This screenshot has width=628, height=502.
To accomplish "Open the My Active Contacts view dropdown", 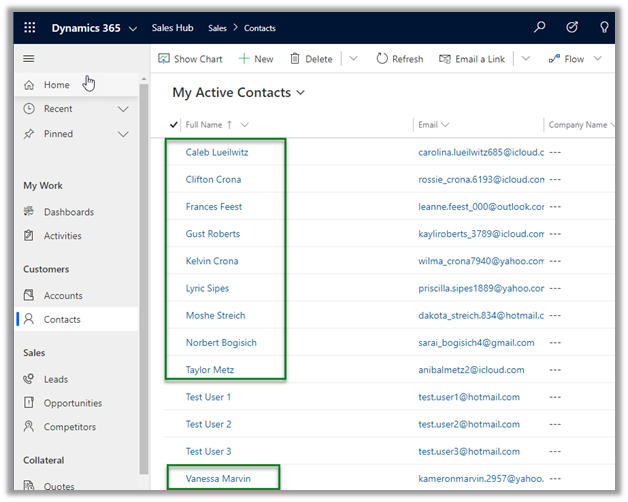I will click(x=301, y=93).
